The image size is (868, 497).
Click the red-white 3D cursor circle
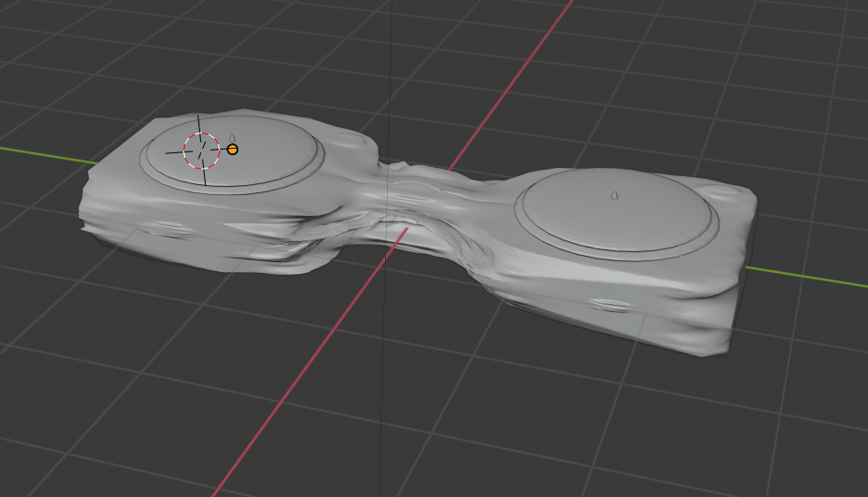[x=202, y=151]
